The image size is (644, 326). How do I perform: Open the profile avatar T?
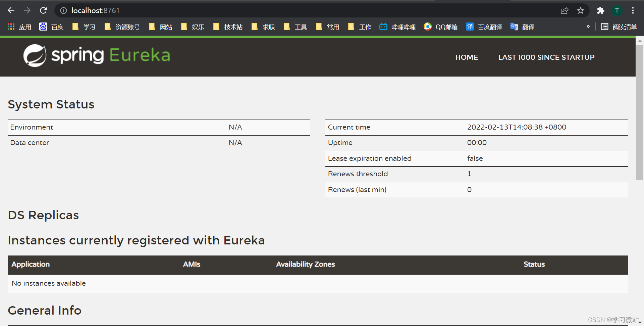tap(617, 11)
